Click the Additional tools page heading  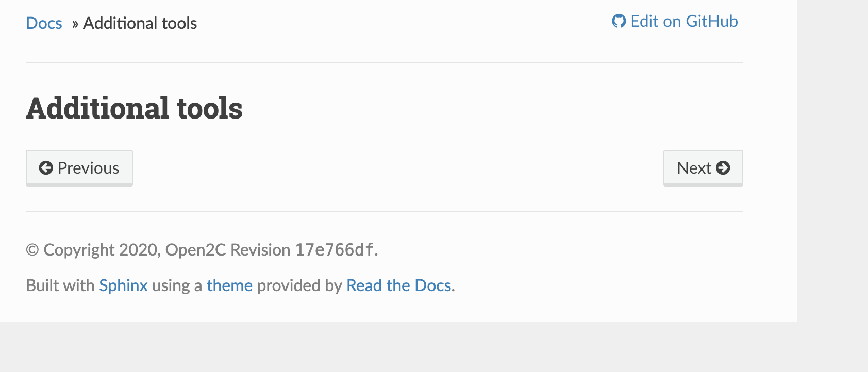click(135, 107)
